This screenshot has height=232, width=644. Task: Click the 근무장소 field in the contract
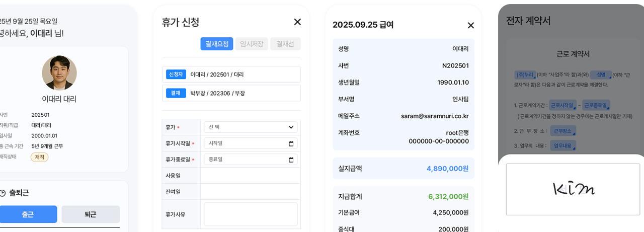tap(563, 131)
